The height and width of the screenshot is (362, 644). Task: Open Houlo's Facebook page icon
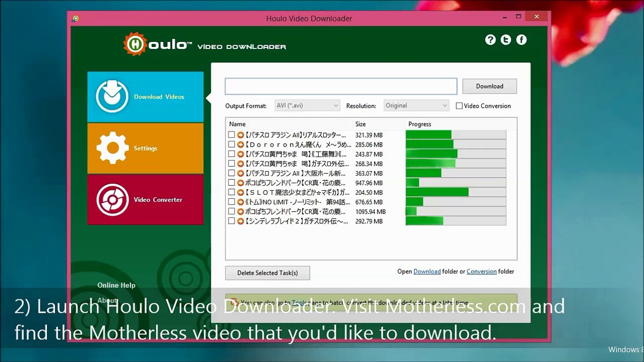point(522,40)
